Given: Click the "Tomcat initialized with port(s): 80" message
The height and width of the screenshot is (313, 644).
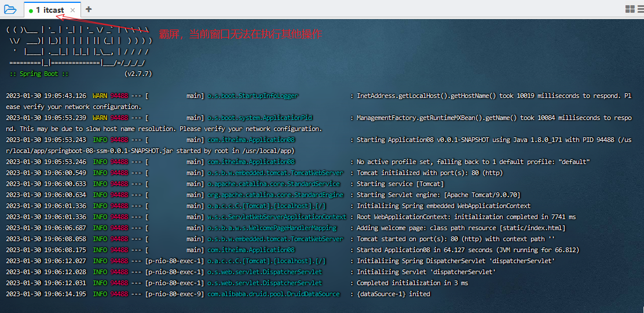Looking at the screenshot, I should [422, 173].
